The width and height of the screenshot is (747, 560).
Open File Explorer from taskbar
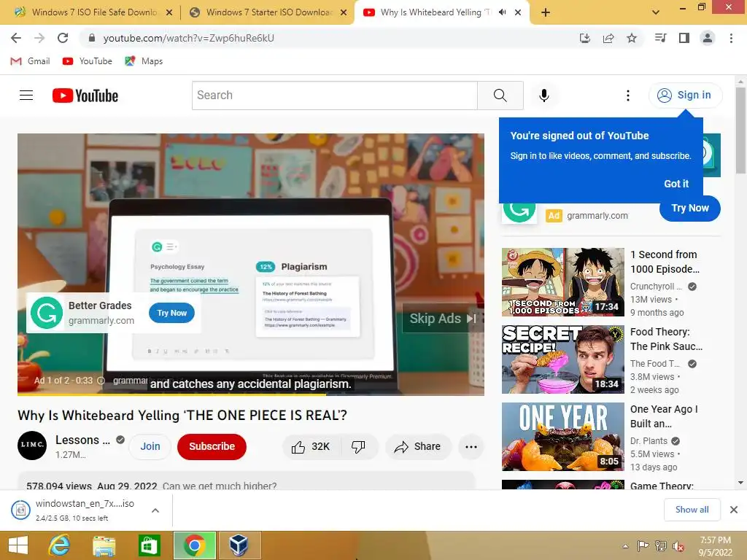(x=104, y=545)
